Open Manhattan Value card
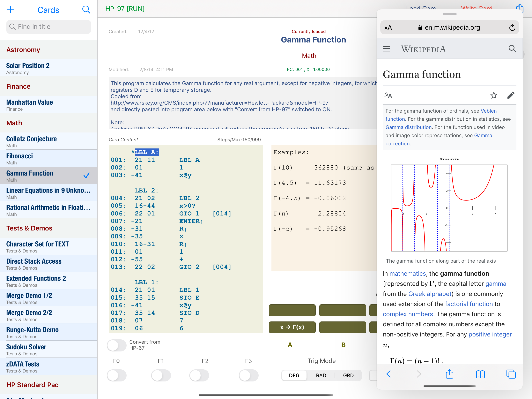Viewport: 532px width, 399px height. (48, 105)
